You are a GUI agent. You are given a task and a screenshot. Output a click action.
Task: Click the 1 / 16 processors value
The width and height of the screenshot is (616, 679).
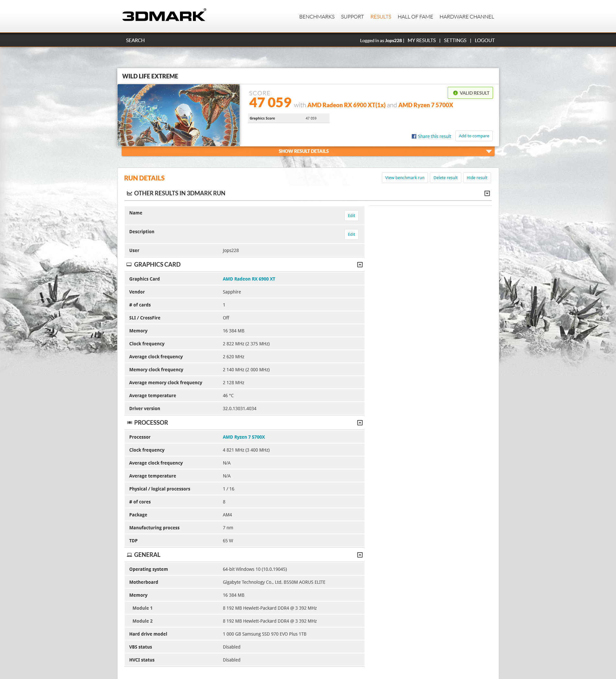click(228, 489)
